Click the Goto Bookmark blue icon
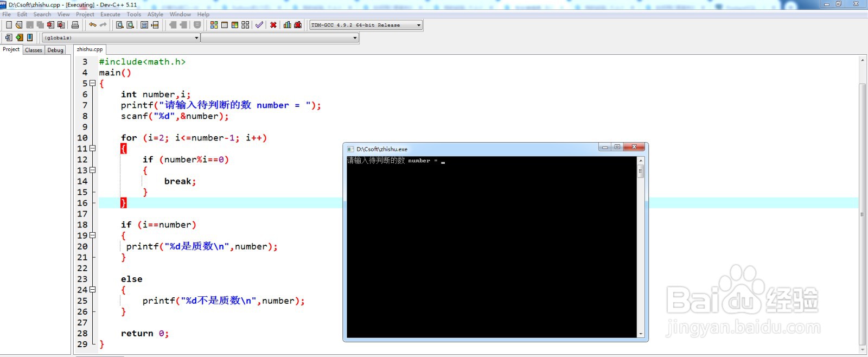The height and width of the screenshot is (357, 868). pyautogui.click(x=30, y=37)
